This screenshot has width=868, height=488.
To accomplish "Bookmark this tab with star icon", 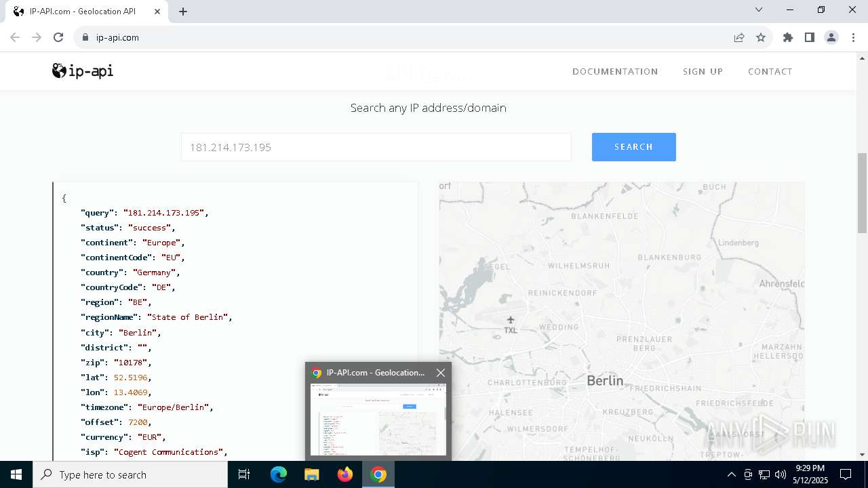I will coord(761,37).
